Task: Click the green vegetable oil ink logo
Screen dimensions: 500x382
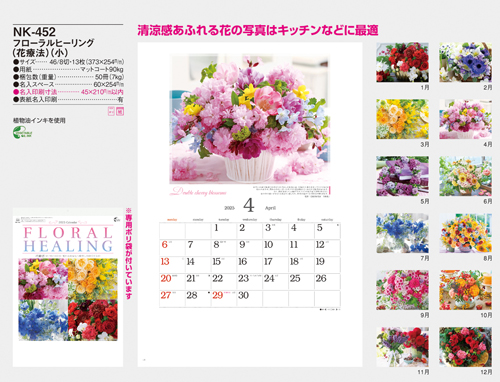Action: [22, 132]
